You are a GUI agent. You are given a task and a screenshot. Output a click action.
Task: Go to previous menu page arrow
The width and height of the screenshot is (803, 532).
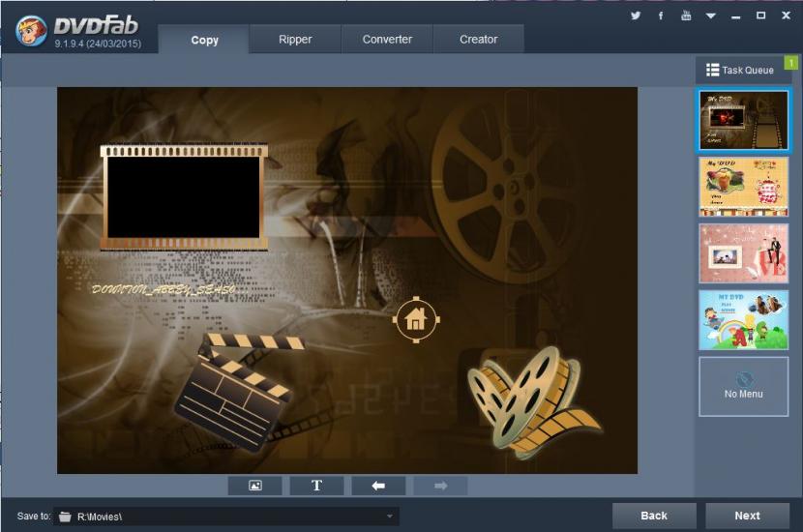[378, 486]
